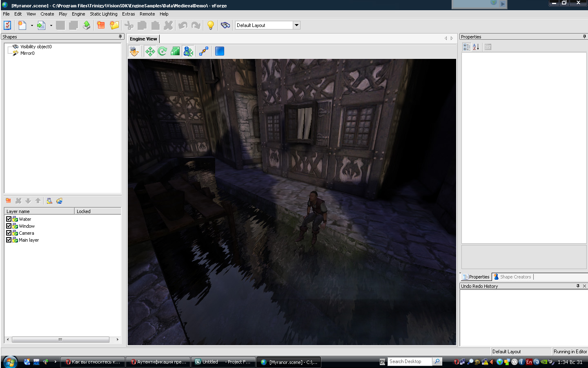Click the Copy icon in the main toolbar
This screenshot has width=588, height=368.
click(x=142, y=25)
